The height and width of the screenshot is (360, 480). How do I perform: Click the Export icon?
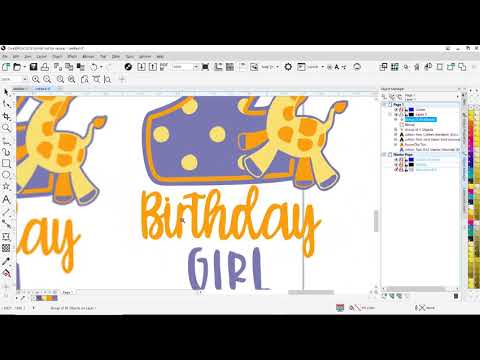153,67
